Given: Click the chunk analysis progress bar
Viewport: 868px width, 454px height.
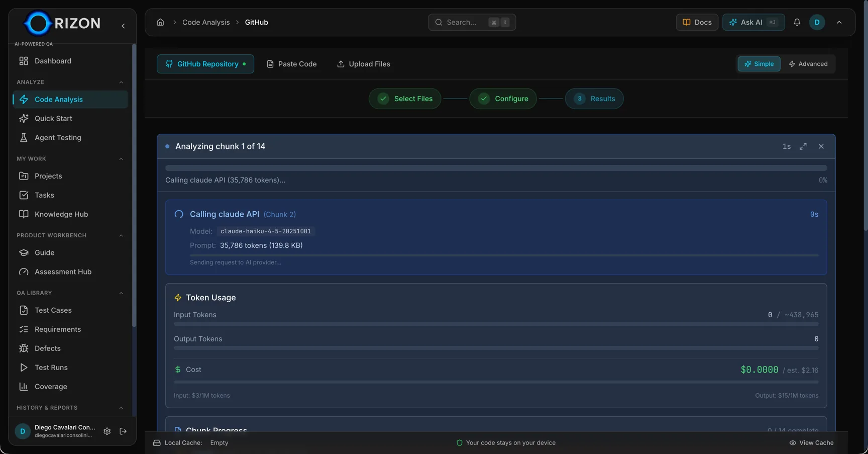Looking at the screenshot, I should coord(496,168).
